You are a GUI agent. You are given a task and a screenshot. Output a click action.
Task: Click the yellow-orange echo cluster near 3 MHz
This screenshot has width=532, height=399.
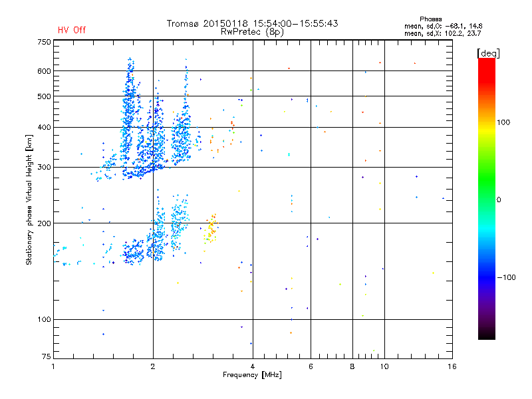[x=211, y=229]
